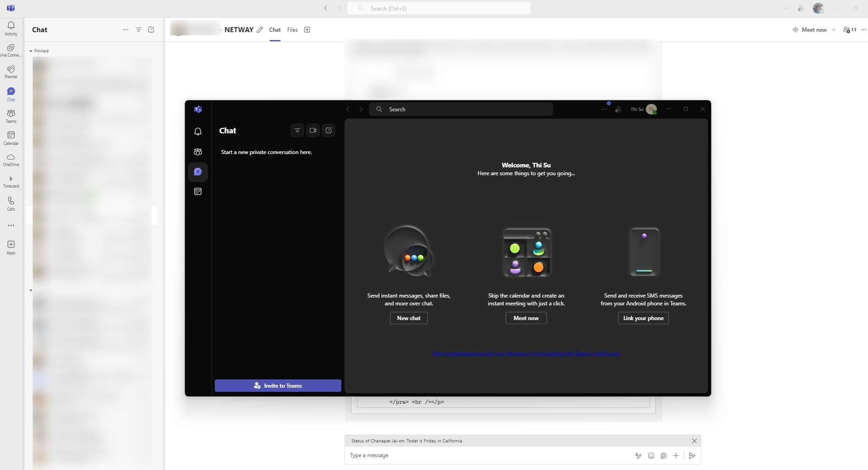Open Activity in the light Teams sidebar
The image size is (868, 470).
(x=11, y=29)
